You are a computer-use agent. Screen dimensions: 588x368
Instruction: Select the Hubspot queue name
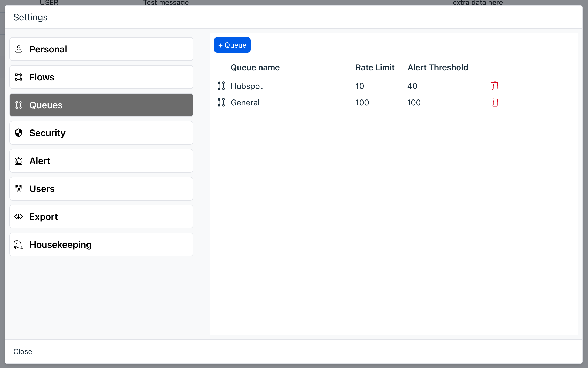[x=246, y=86]
